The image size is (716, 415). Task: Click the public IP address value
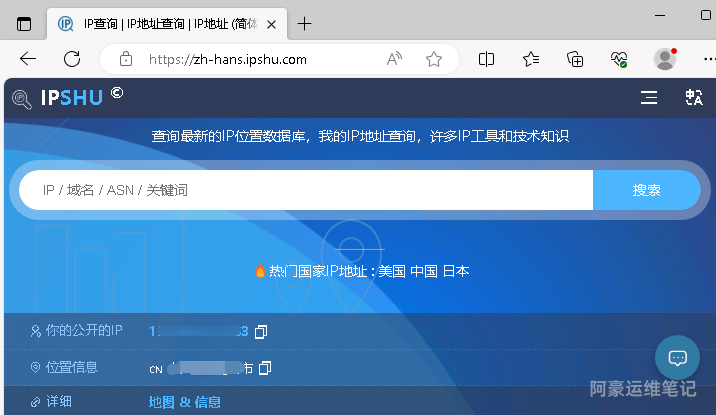click(199, 331)
